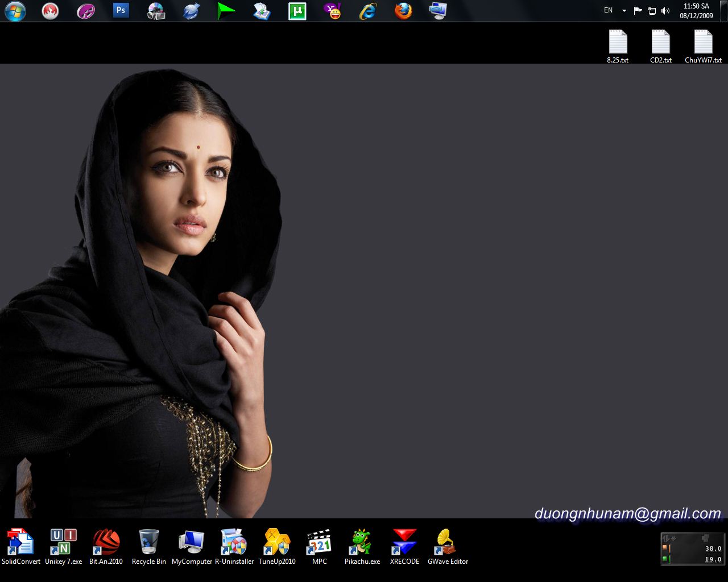Select the GWave Editor shortcut

click(448, 547)
